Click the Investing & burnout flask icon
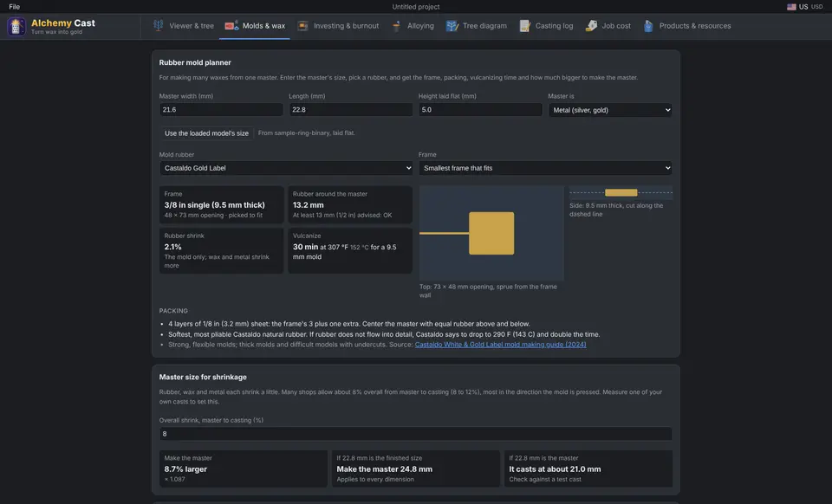 (302, 25)
